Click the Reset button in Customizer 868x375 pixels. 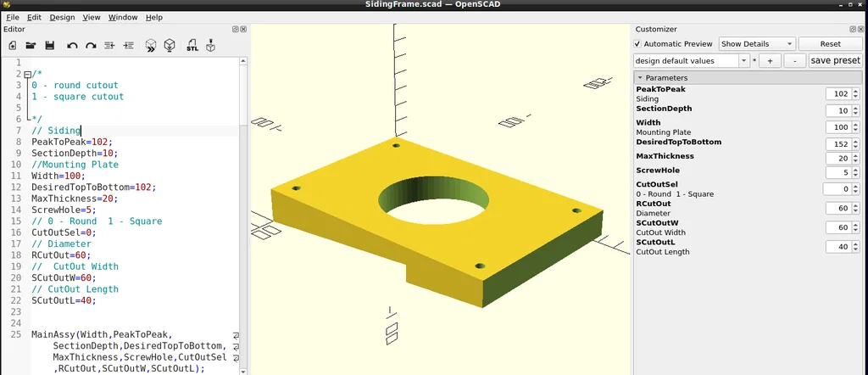(831, 44)
